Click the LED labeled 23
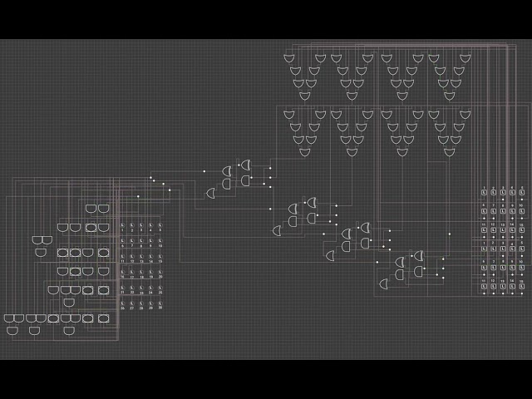The width and height of the screenshot is (532, 399). pyautogui.click(x=141, y=288)
